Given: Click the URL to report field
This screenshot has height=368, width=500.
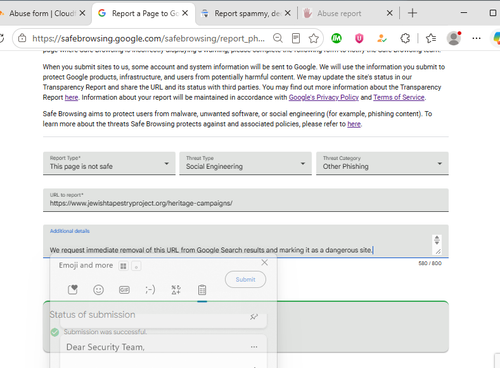Looking at the screenshot, I should [x=246, y=200].
